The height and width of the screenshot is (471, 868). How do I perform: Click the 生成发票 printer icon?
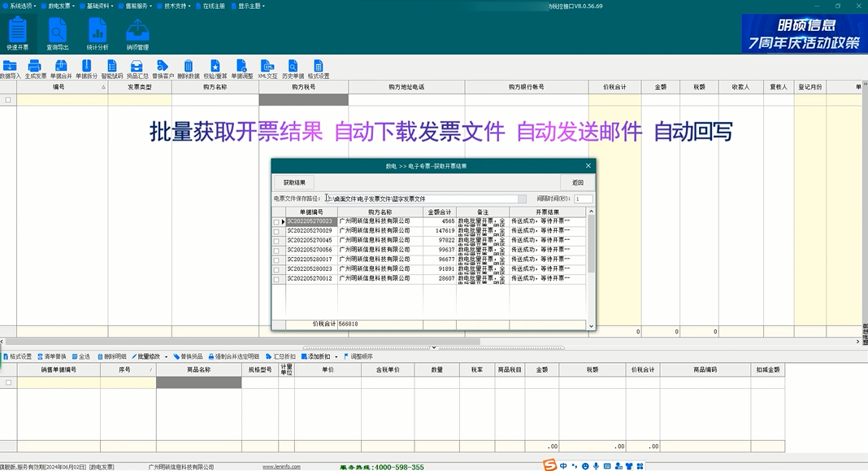[36, 68]
